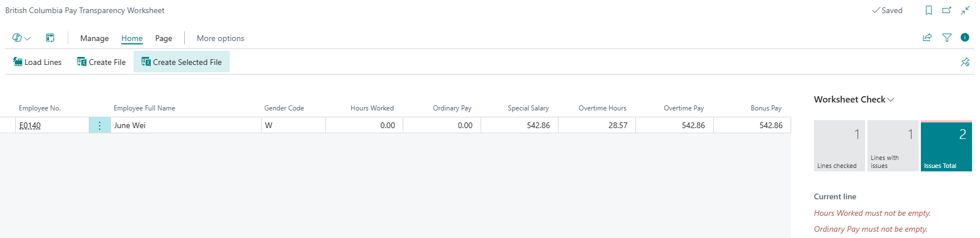
Task: Show row options for June Wei
Action: click(100, 125)
